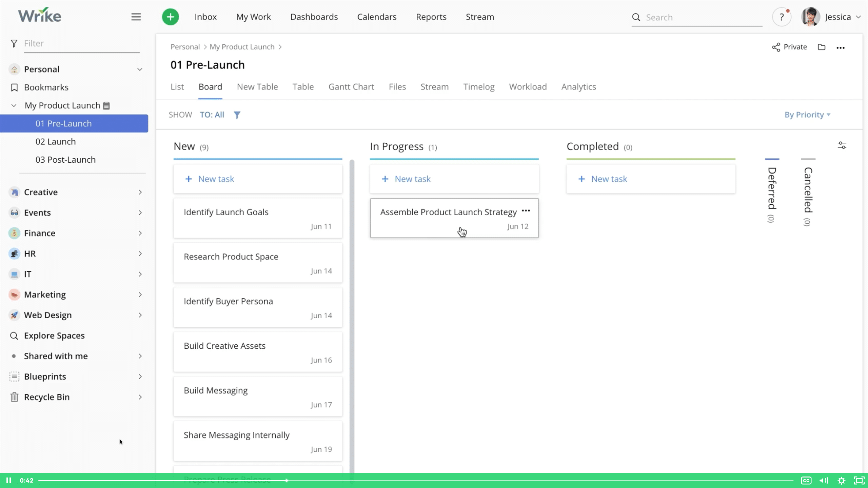The height and width of the screenshot is (488, 868).
Task: Click the green plus to create new item
Action: point(170,17)
